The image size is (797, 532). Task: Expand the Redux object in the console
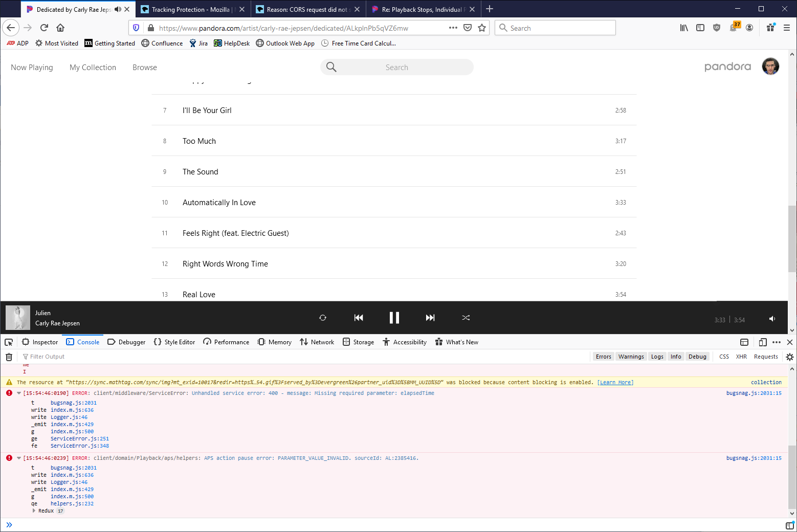pyautogui.click(x=35, y=511)
